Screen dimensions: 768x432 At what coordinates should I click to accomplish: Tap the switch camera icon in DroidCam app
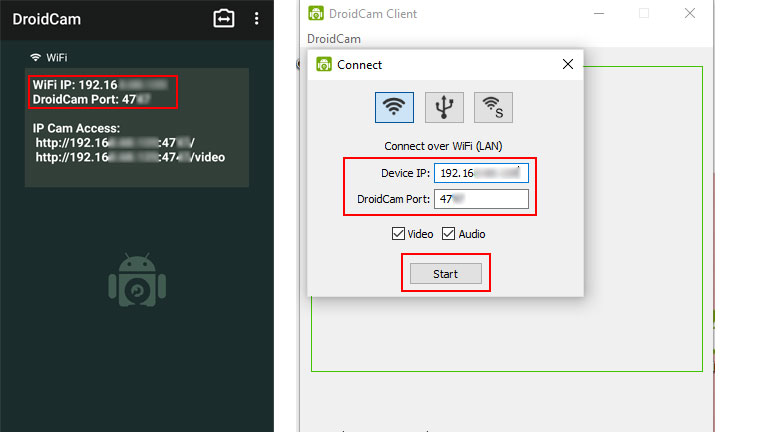pyautogui.click(x=224, y=19)
